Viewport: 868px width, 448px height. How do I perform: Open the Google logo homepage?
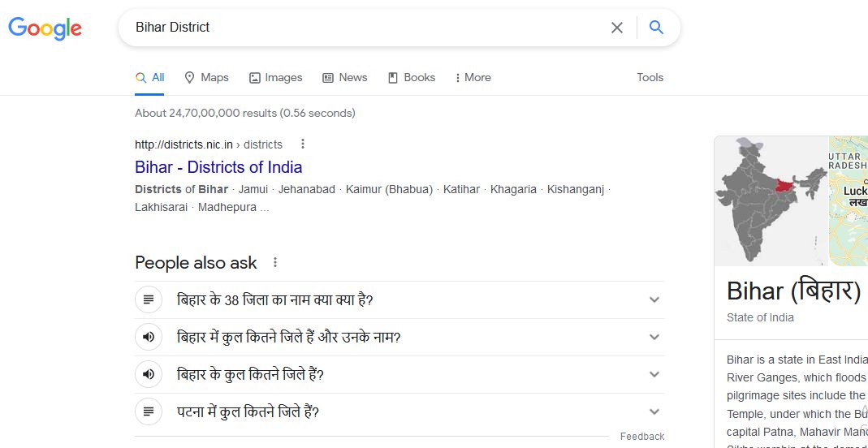point(45,28)
